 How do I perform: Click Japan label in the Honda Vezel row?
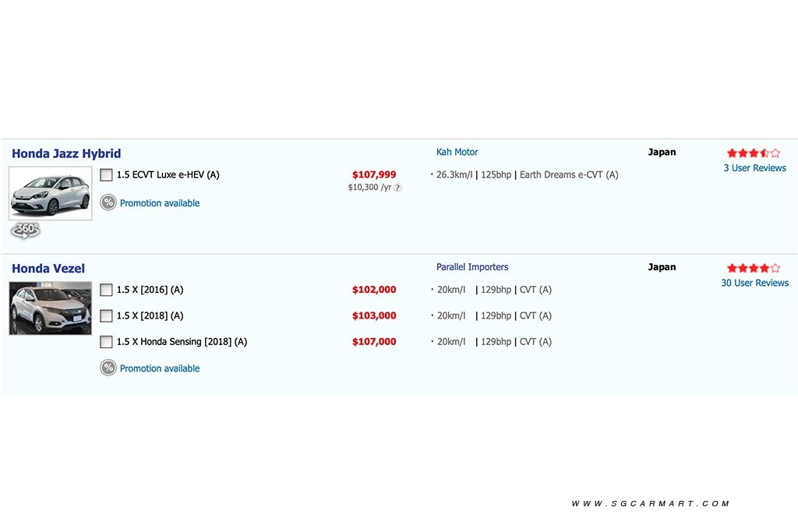662,266
